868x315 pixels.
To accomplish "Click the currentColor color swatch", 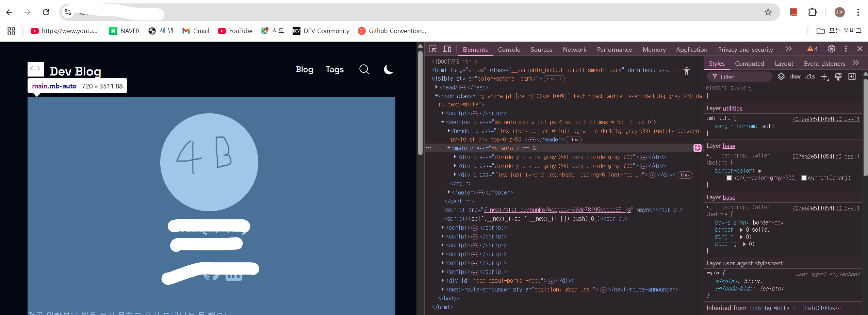I will [x=804, y=178].
